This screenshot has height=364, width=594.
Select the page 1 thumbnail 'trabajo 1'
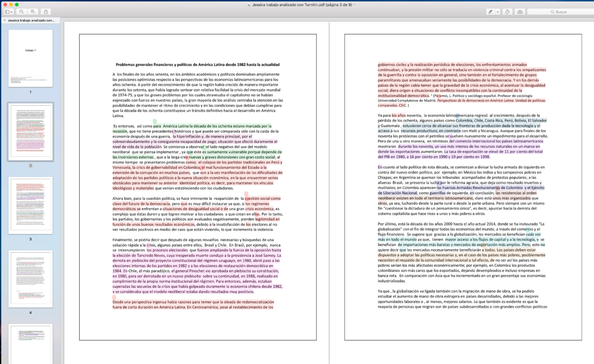click(30, 58)
